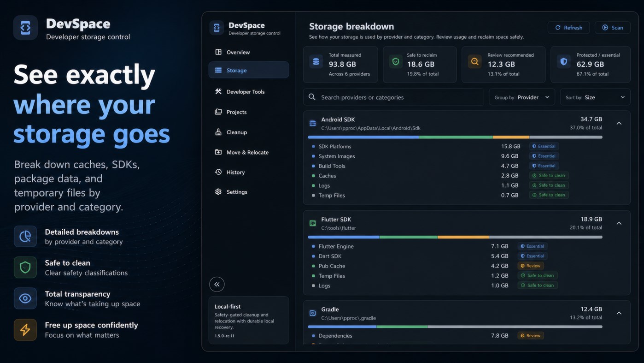The height and width of the screenshot is (363, 644).
Task: Click the Free up space lightning bolt icon
Action: point(25,329)
